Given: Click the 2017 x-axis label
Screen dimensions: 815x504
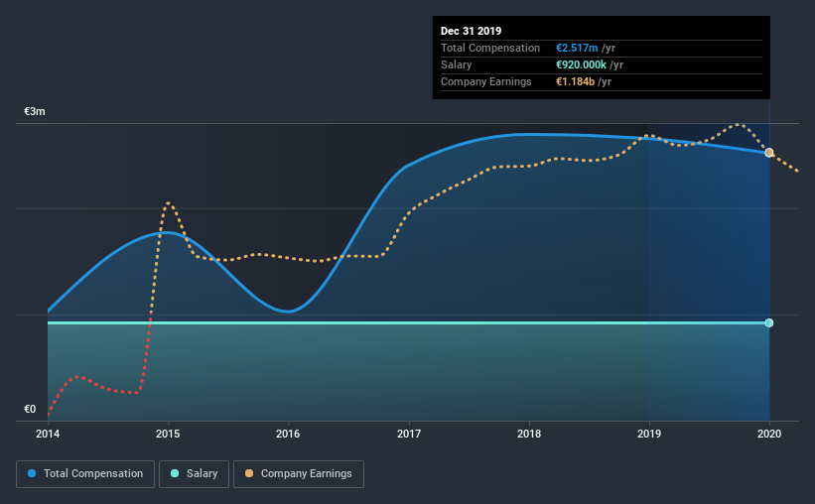Looking at the screenshot, I should coord(409,434).
